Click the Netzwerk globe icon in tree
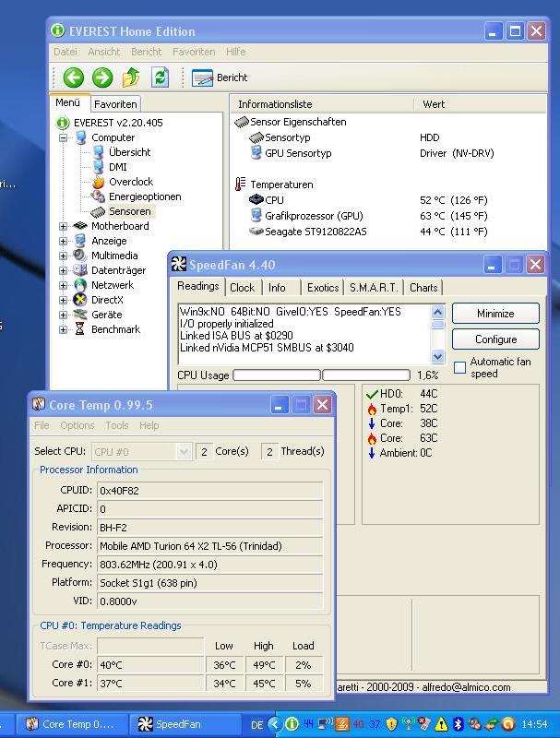This screenshot has height=738, width=560. 80,285
